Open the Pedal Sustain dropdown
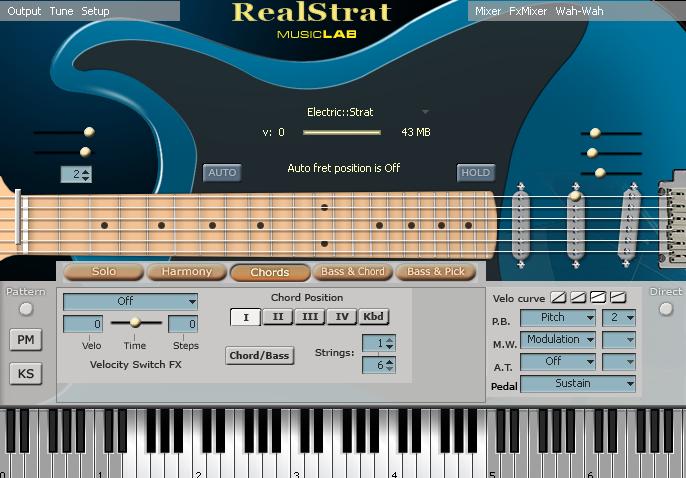Image resolution: width=686 pixels, height=478 pixels. pyautogui.click(x=578, y=384)
